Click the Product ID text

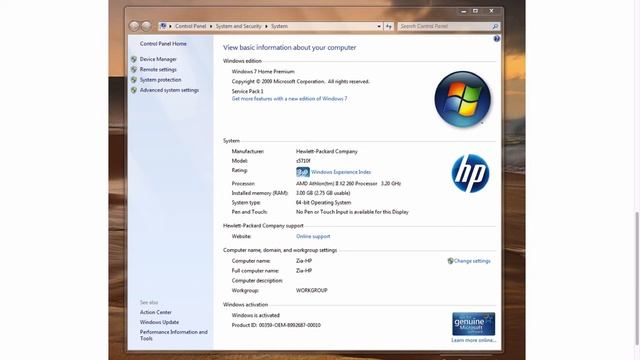(x=276, y=325)
